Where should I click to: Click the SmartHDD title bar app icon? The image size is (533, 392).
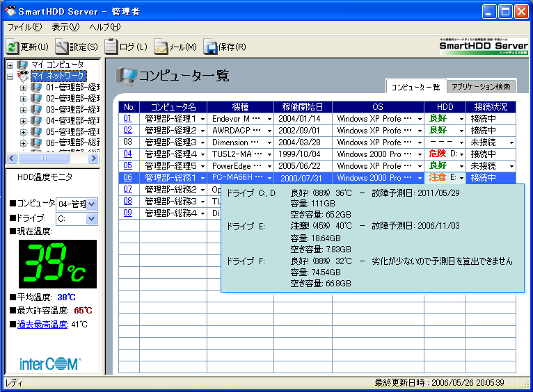pos(10,11)
